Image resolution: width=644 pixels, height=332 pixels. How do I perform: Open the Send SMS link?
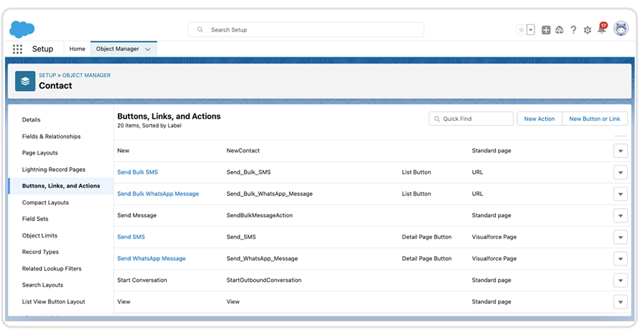pos(131,237)
